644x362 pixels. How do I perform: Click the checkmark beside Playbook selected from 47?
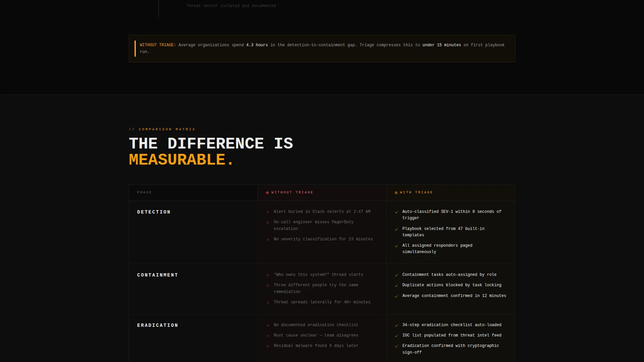pyautogui.click(x=396, y=229)
